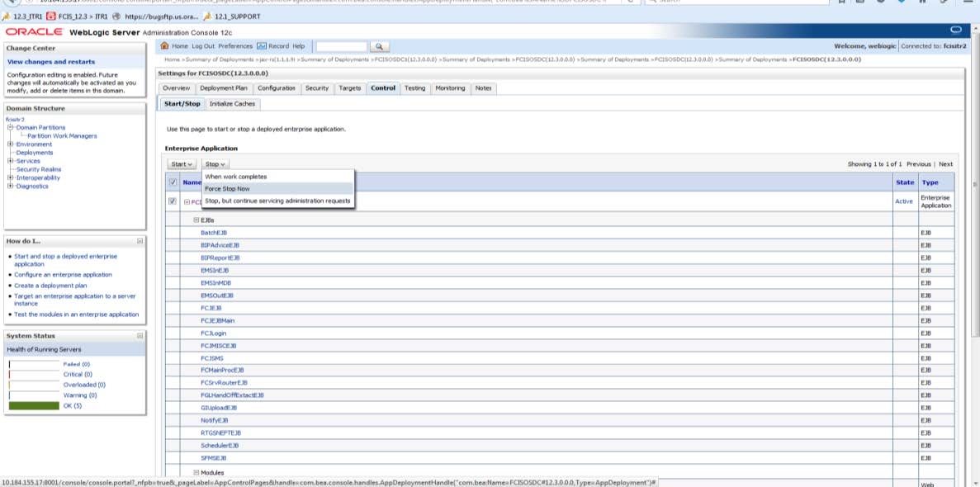Open Partition Work Managers tree item
980x487 pixels.
(63, 135)
